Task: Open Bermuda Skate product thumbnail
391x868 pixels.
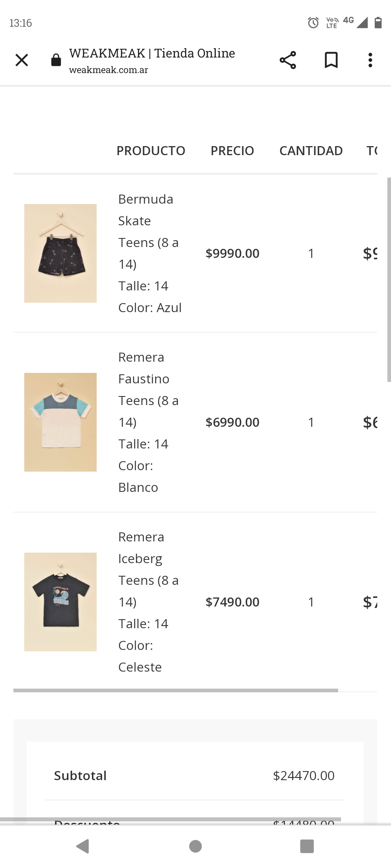Action: pyautogui.click(x=60, y=253)
